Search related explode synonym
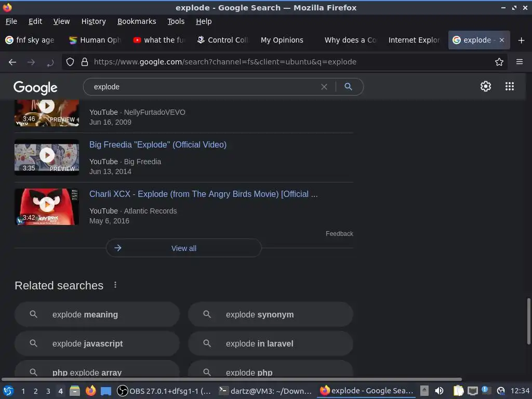The width and height of the screenshot is (532, 399). click(270, 314)
